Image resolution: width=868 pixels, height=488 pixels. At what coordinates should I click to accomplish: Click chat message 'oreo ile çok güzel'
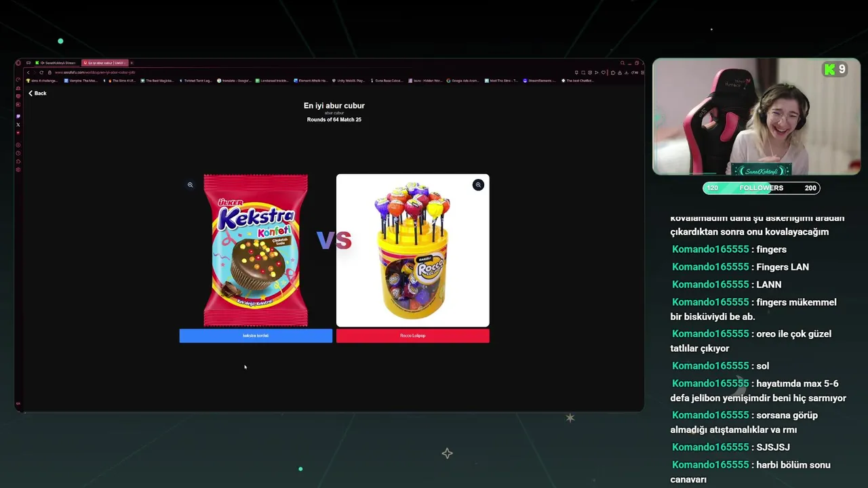click(751, 341)
